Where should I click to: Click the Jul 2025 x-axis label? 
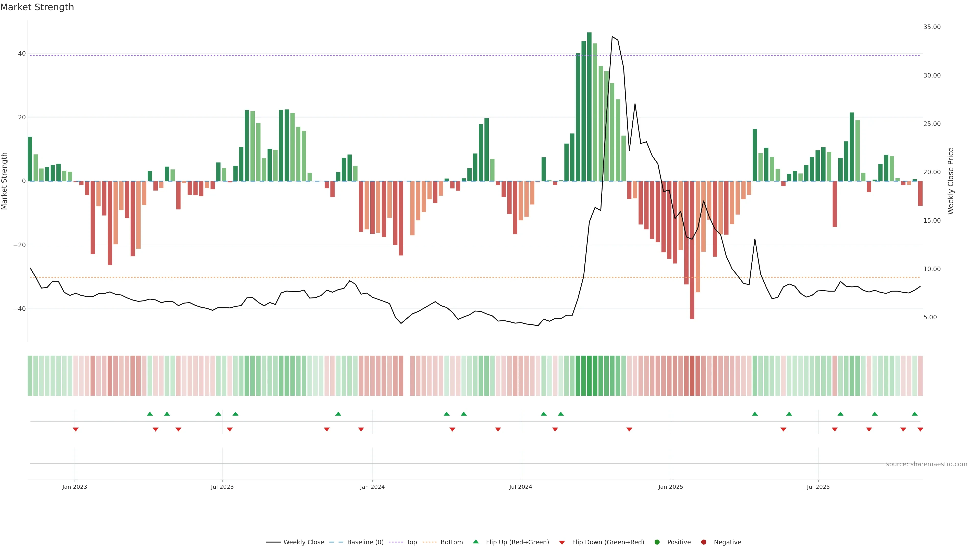818,487
